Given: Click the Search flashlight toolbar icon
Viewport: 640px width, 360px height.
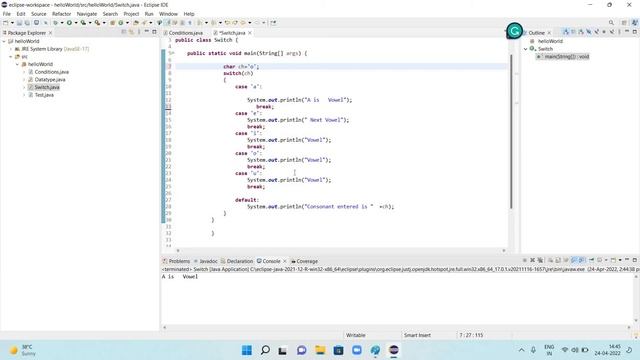Looking at the screenshot, I should tap(144, 23).
